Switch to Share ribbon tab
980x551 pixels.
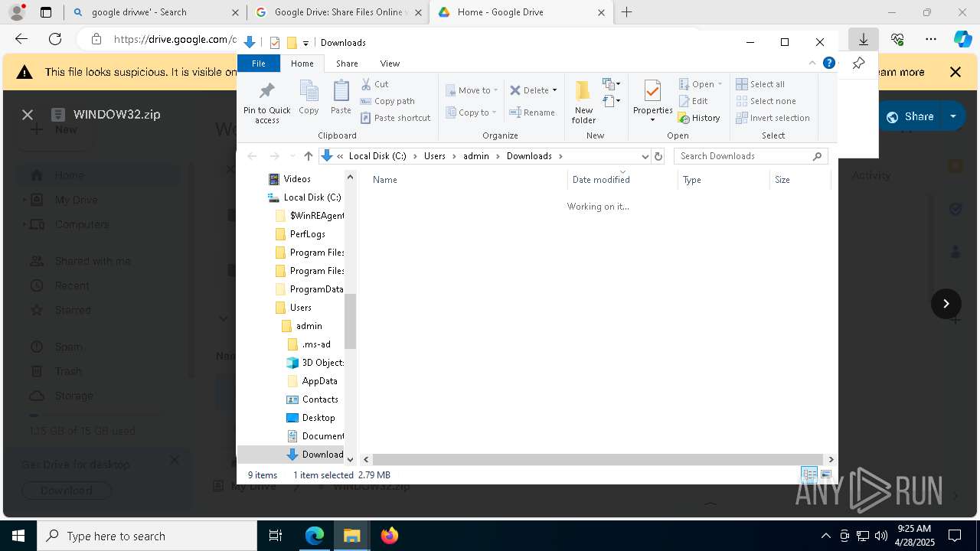click(x=347, y=64)
